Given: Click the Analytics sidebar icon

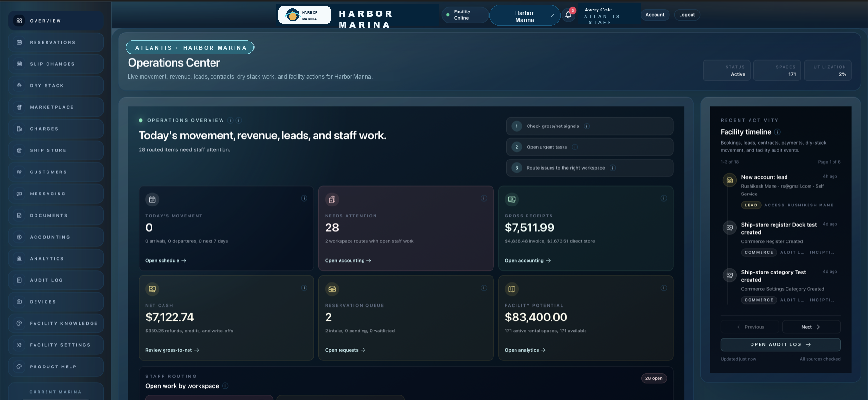Looking at the screenshot, I should click(19, 259).
